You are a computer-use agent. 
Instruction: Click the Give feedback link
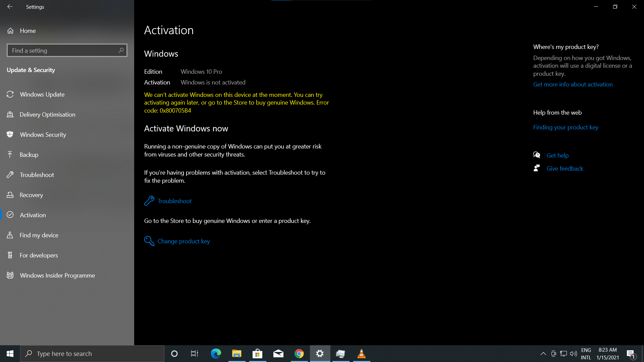tap(565, 168)
